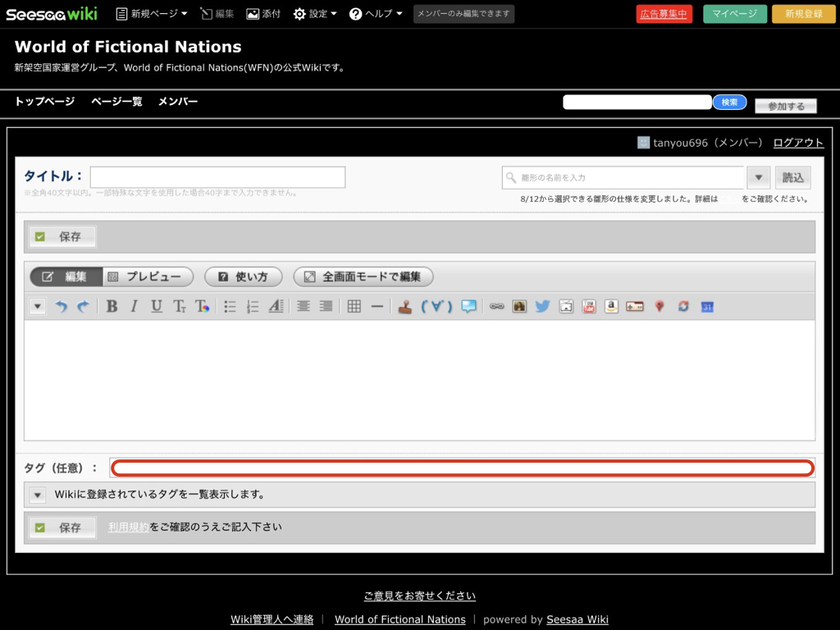Click 編集 in the top bar
This screenshot has width=840, height=630.
point(217,14)
